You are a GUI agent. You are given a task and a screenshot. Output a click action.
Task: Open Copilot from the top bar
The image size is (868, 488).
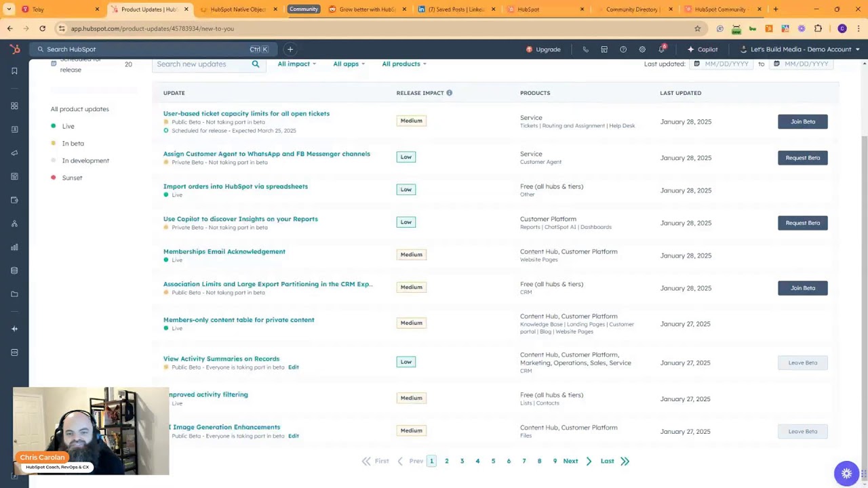point(703,49)
